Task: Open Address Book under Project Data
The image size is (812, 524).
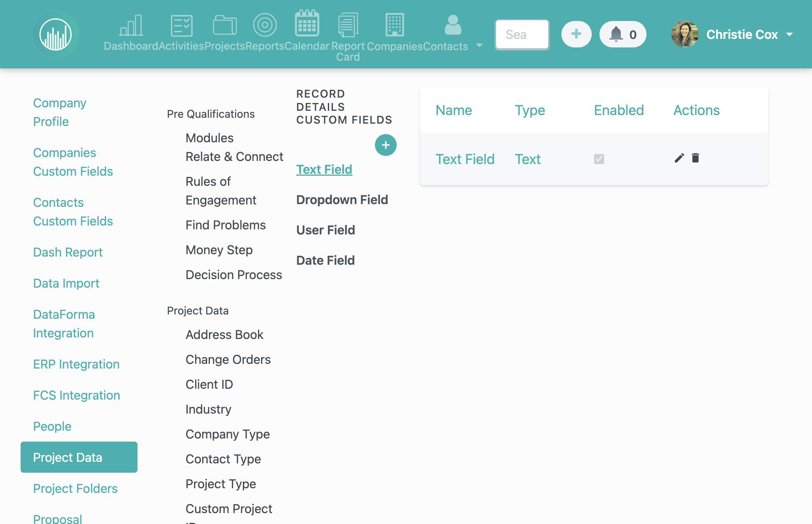Action: 224,335
